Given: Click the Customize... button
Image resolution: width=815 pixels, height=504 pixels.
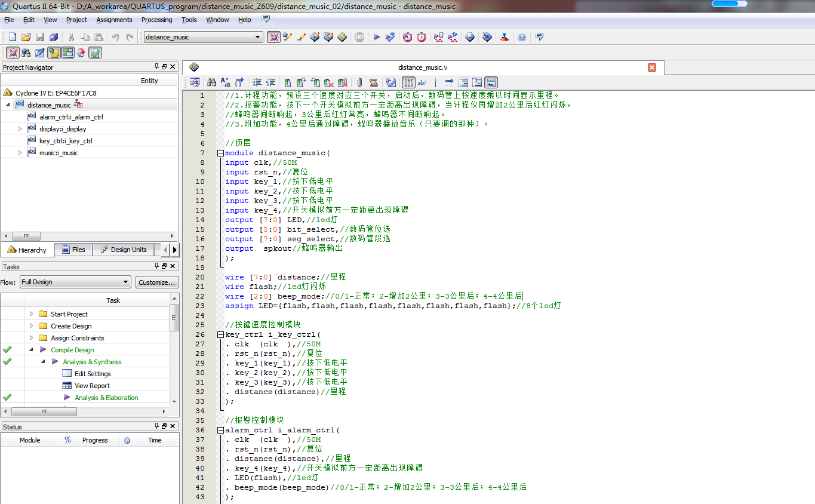Looking at the screenshot, I should coord(157,282).
